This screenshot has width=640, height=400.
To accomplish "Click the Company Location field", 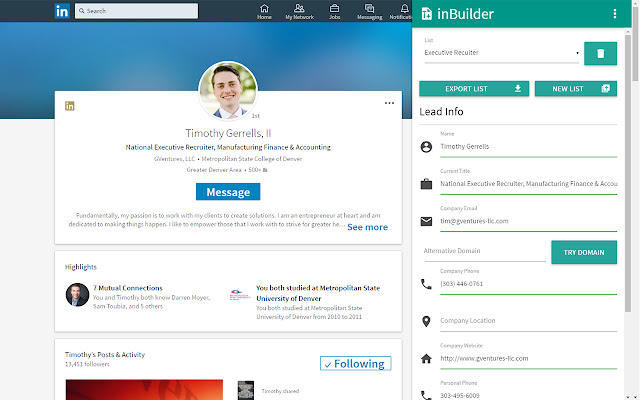I will (x=528, y=321).
